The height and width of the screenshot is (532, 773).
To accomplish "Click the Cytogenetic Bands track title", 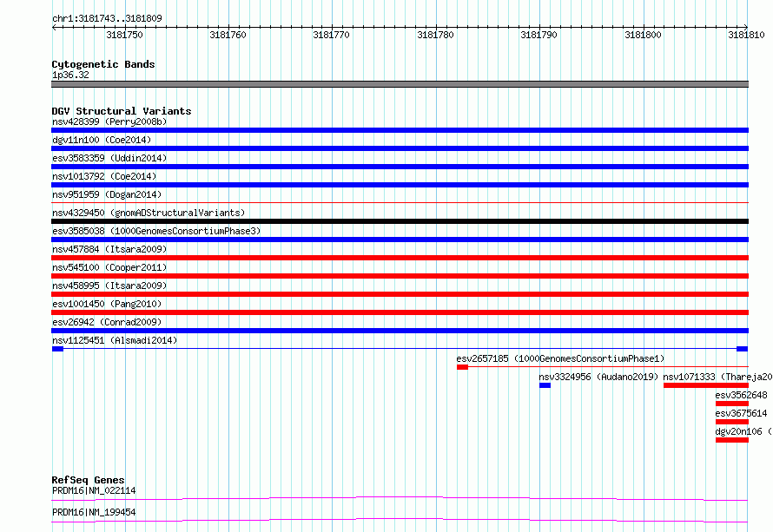I will pos(103,64).
